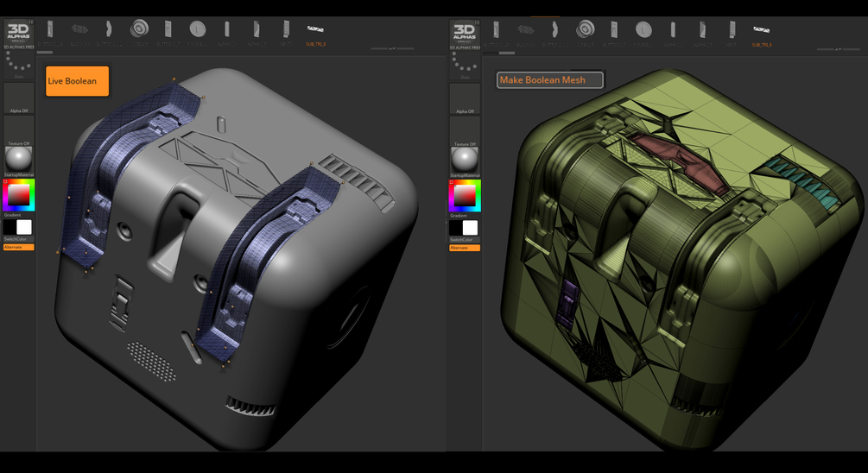Select the white main color swatch in the Live Boolean view

[24, 227]
